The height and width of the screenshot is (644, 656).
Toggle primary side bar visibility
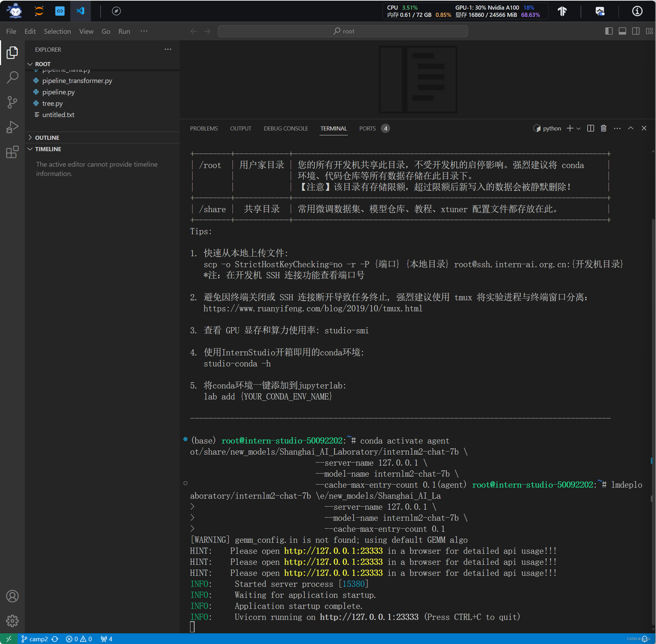click(x=609, y=31)
